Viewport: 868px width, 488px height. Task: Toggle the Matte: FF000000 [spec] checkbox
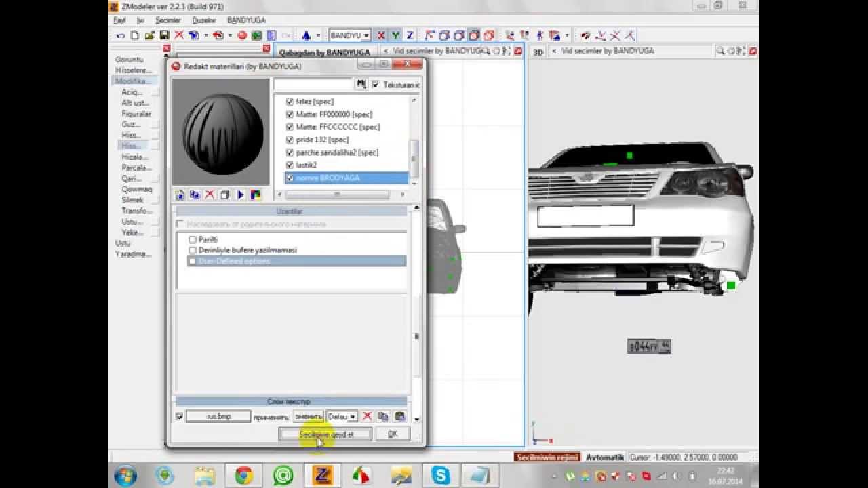point(290,115)
